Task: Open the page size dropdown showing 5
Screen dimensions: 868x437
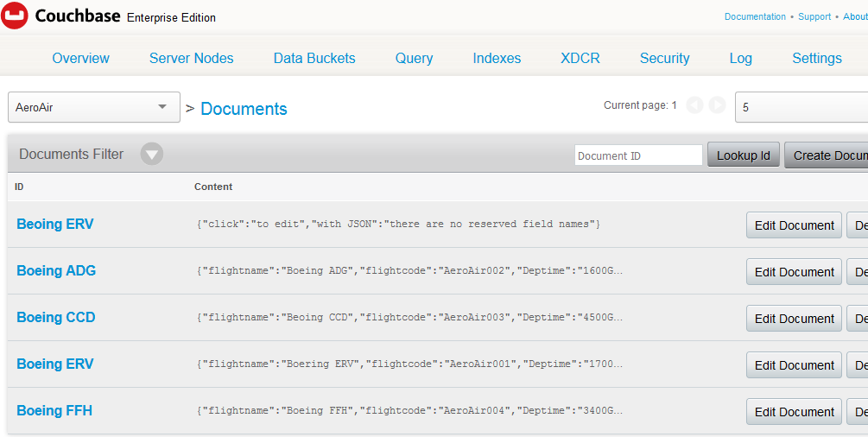Action: [x=801, y=107]
